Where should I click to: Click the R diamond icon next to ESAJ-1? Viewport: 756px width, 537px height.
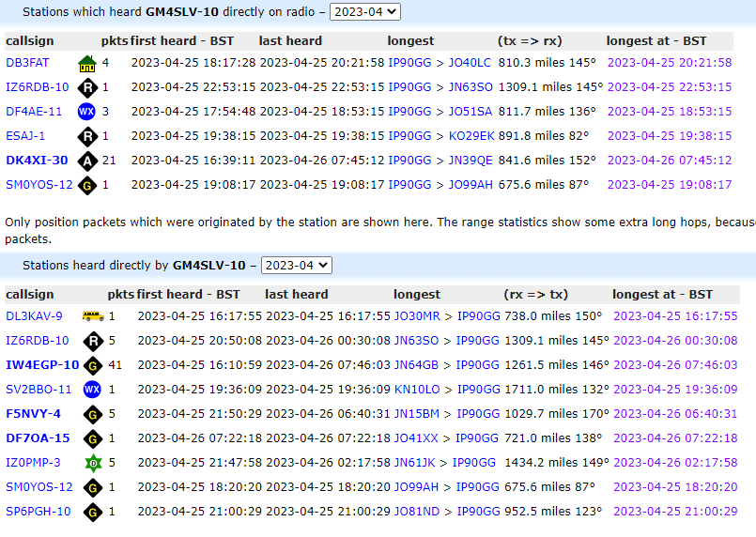pos(86,136)
